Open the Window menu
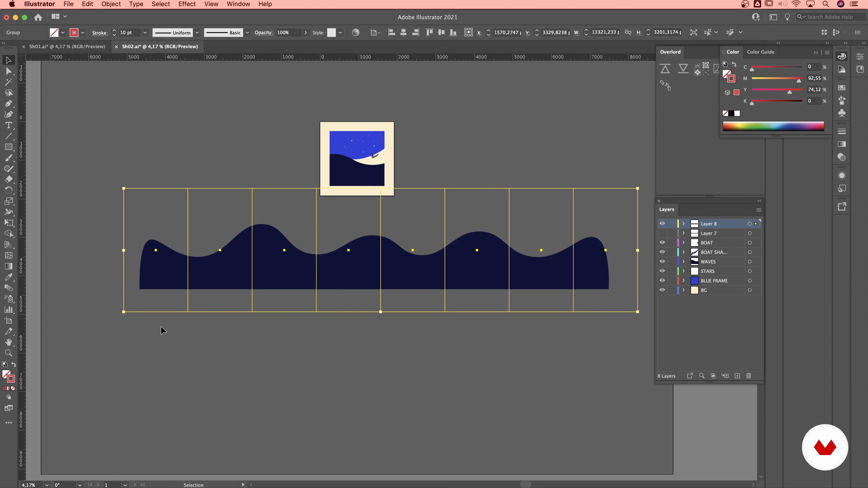Viewport: 868px width, 488px height. pos(238,4)
